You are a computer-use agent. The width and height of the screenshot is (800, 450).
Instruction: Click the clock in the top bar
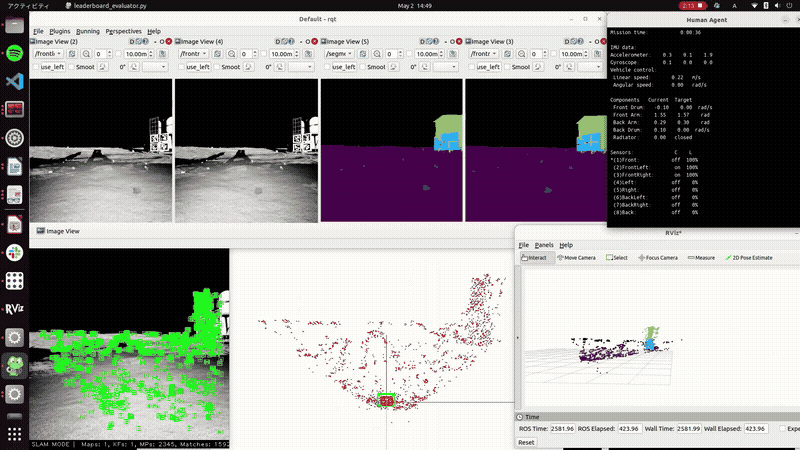pos(414,6)
